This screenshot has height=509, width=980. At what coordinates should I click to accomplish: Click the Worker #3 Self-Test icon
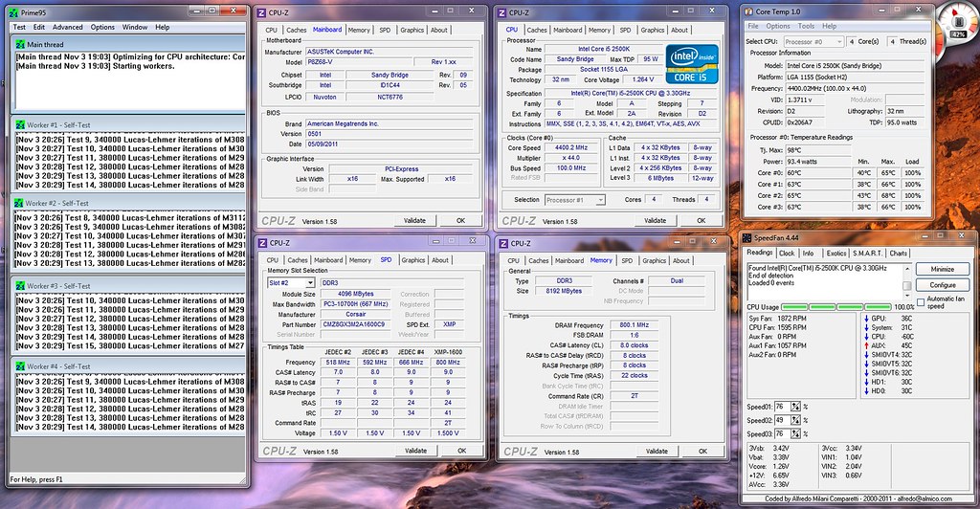tap(20, 286)
